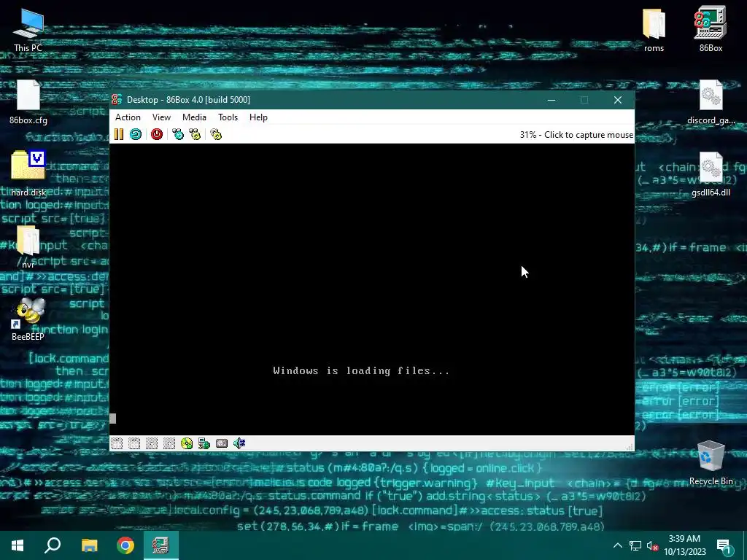Image resolution: width=747 pixels, height=560 pixels.
Task: Minimize the 86Box window
Action: point(551,99)
